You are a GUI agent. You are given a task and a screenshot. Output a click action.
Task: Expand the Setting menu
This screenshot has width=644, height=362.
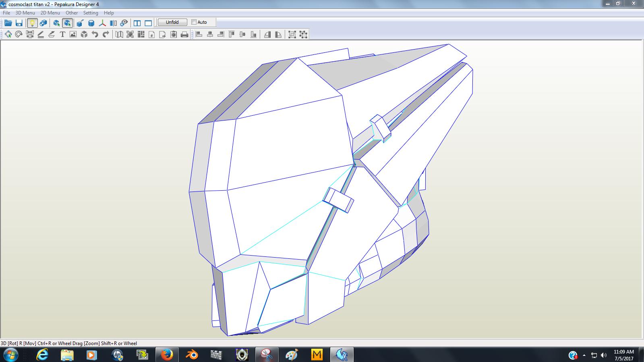[x=91, y=13]
